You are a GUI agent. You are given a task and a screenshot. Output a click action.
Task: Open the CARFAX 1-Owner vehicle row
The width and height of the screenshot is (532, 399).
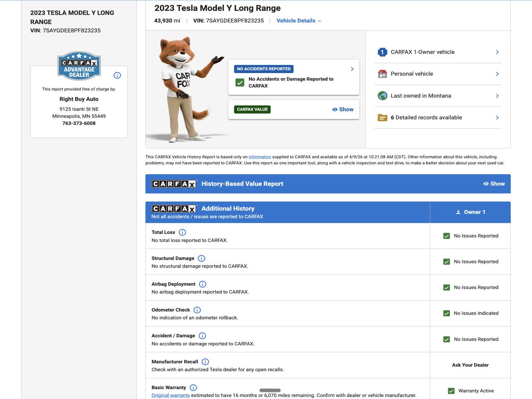[x=438, y=52]
